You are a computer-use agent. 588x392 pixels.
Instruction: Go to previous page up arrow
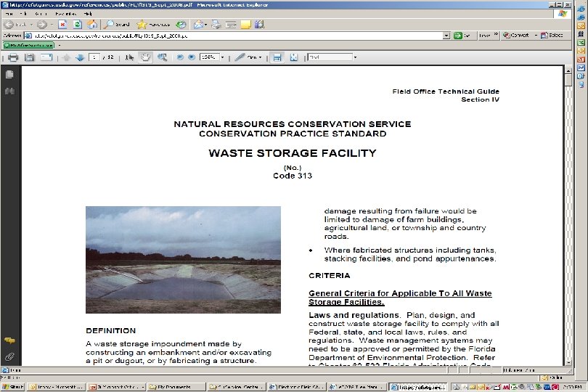(x=66, y=57)
